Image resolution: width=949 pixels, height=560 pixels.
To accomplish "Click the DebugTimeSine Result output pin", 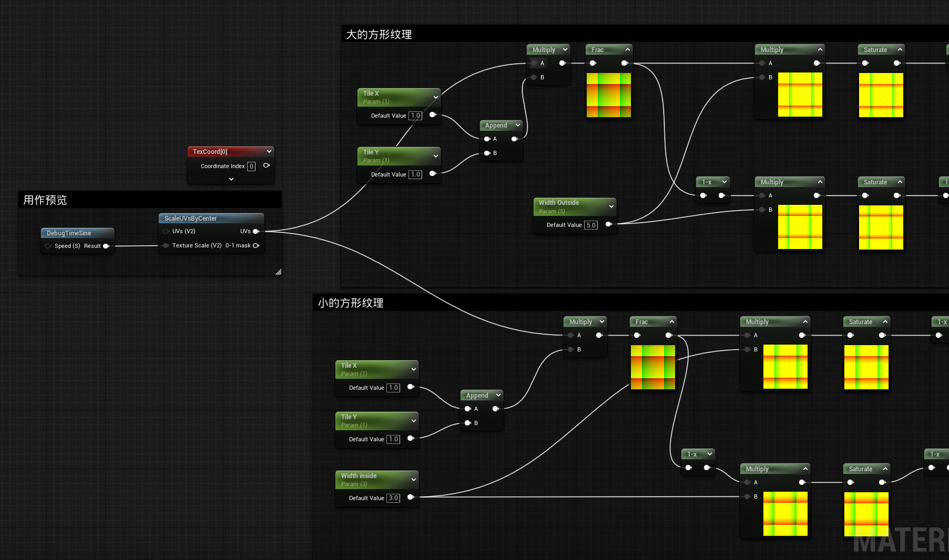I will click(x=106, y=246).
